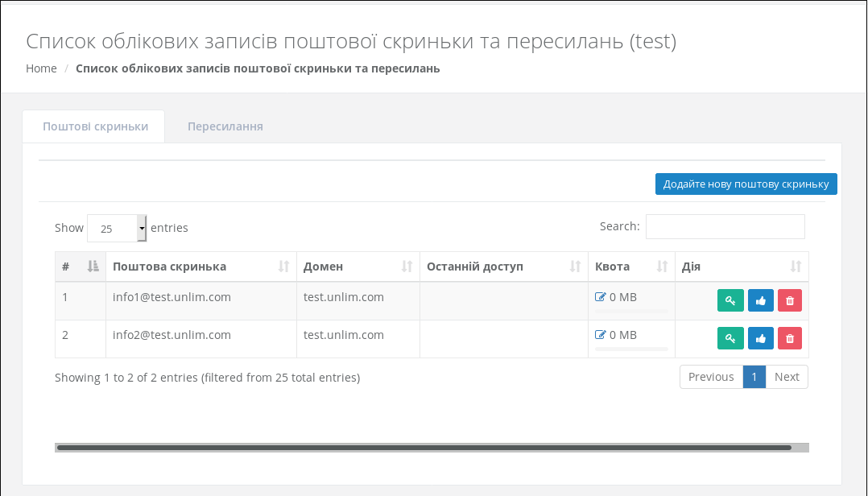Click the green key icon for info1@test.unlim.com
This screenshot has width=868, height=496.
click(730, 301)
